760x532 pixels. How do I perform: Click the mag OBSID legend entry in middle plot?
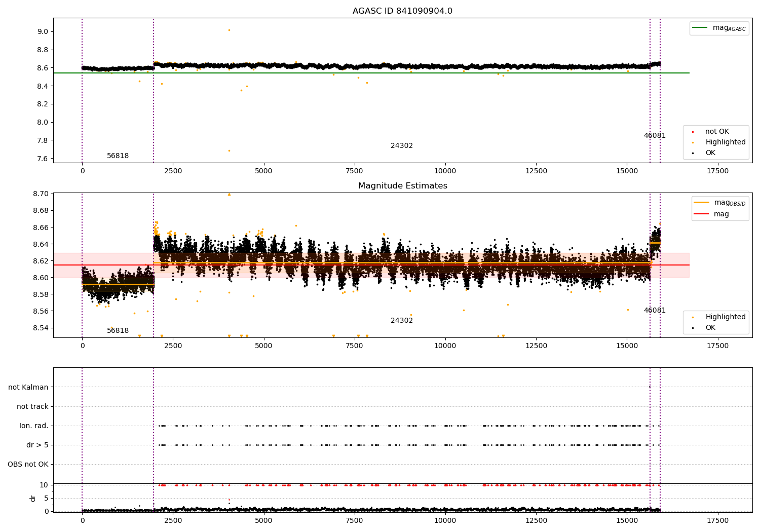pos(730,203)
